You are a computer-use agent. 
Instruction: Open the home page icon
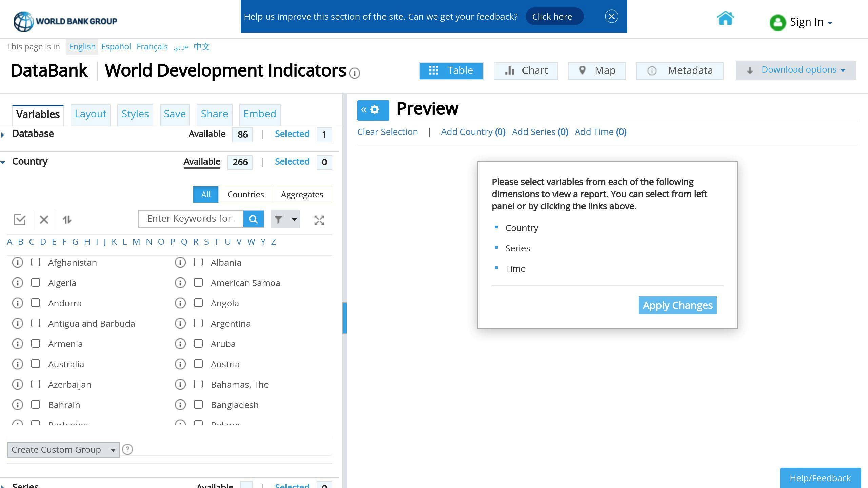pos(725,18)
